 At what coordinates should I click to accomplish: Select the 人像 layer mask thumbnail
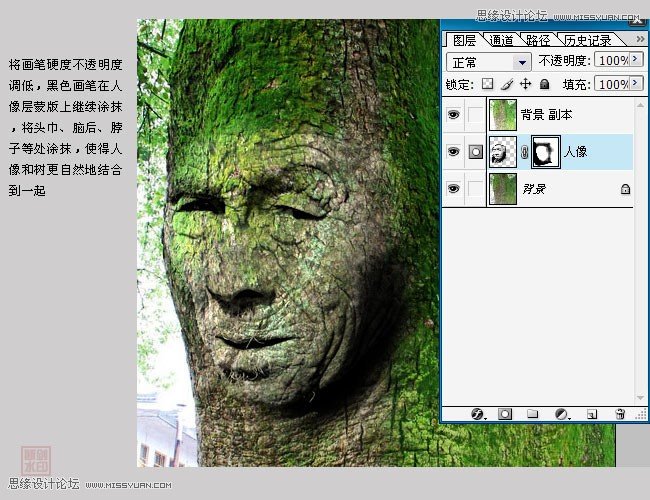coord(547,152)
